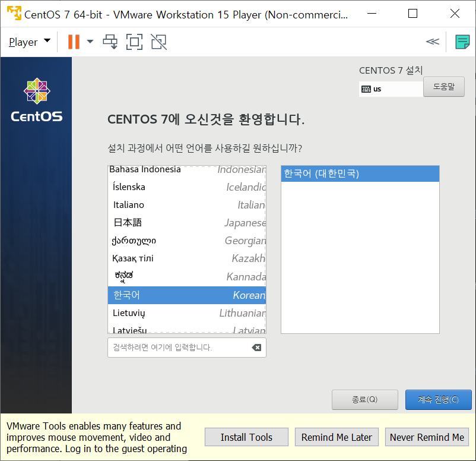
Task: Click the 계속 진행(C) continue button
Action: (x=438, y=400)
